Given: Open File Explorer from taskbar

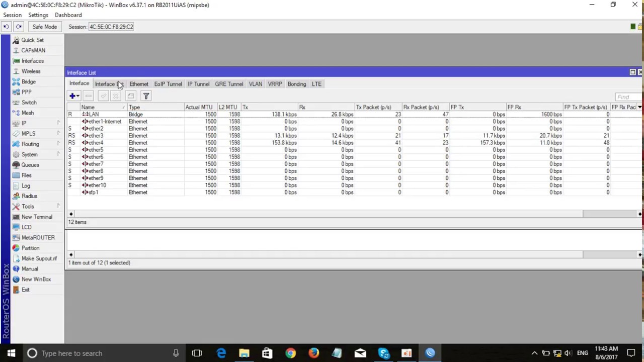Looking at the screenshot, I should click(x=244, y=353).
